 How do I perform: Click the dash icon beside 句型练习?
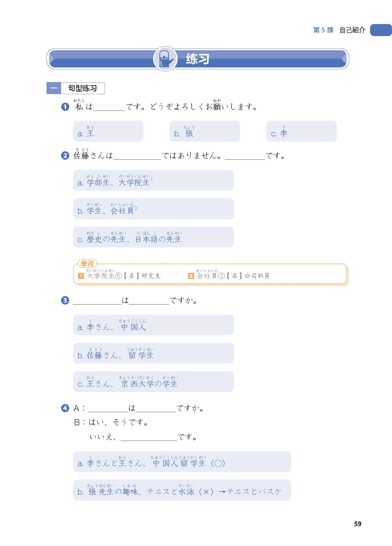click(54, 88)
